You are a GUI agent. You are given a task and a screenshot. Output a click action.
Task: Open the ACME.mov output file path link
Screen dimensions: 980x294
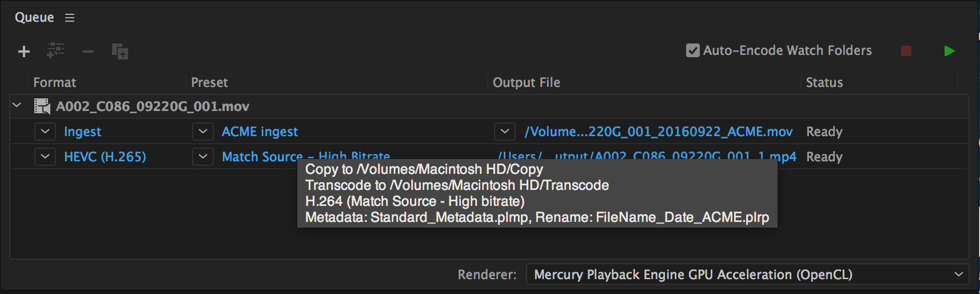click(659, 132)
